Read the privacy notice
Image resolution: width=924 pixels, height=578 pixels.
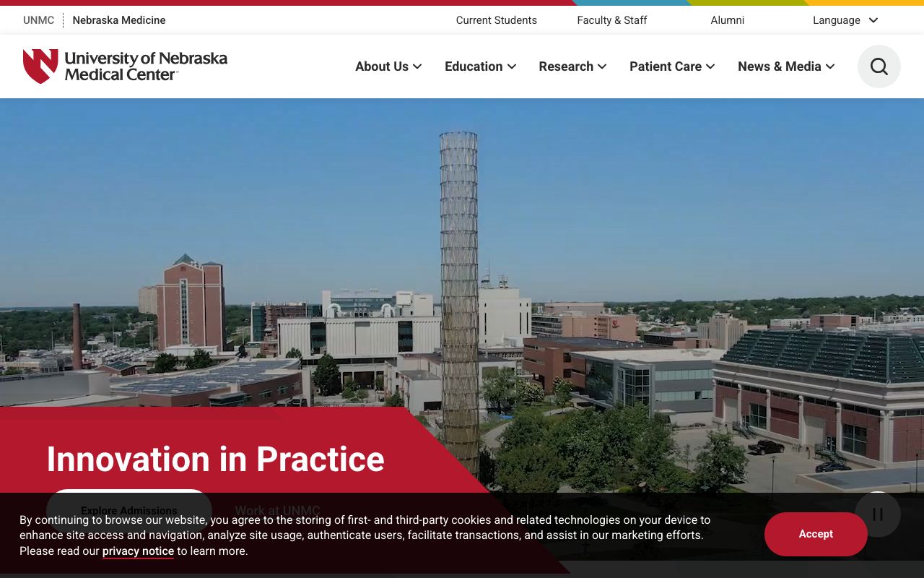(137, 551)
